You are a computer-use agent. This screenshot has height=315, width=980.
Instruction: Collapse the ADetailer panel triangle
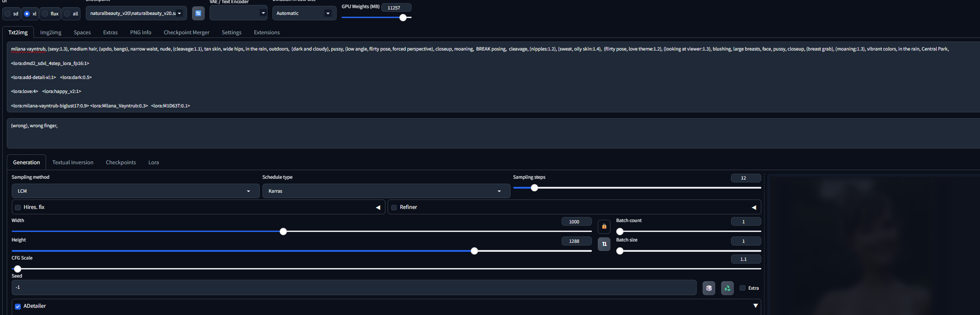pyautogui.click(x=755, y=306)
